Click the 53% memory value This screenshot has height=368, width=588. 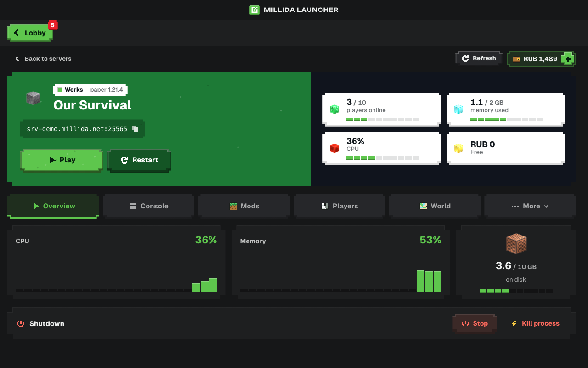[430, 240]
